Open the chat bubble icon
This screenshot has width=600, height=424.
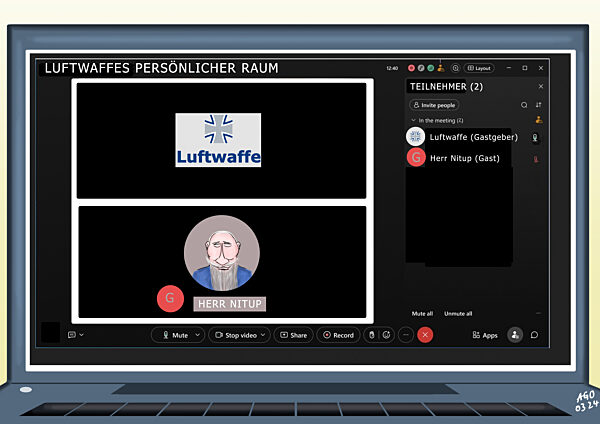[x=534, y=335]
